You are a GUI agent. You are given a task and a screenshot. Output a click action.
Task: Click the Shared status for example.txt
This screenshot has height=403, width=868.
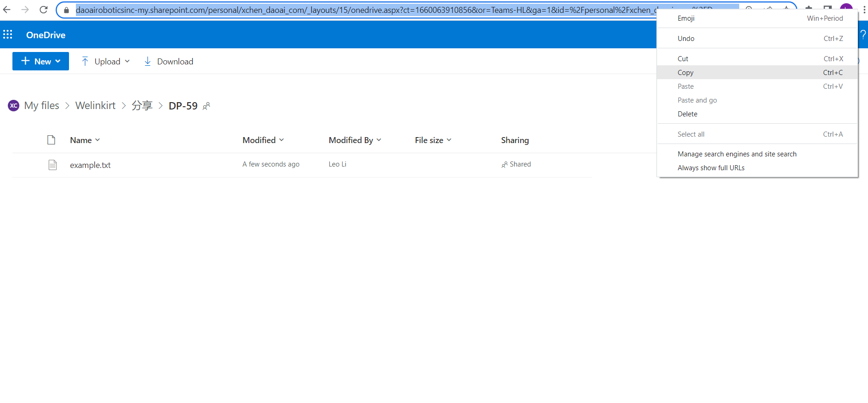(516, 164)
